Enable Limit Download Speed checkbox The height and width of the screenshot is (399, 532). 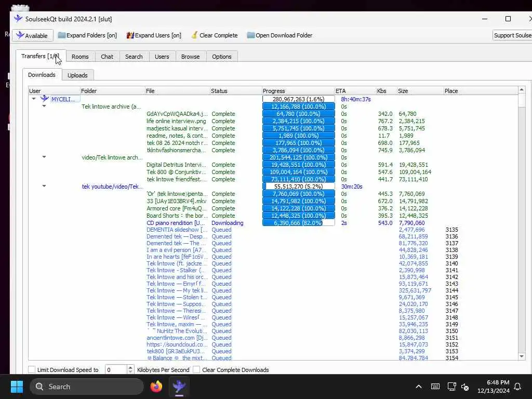point(32,369)
